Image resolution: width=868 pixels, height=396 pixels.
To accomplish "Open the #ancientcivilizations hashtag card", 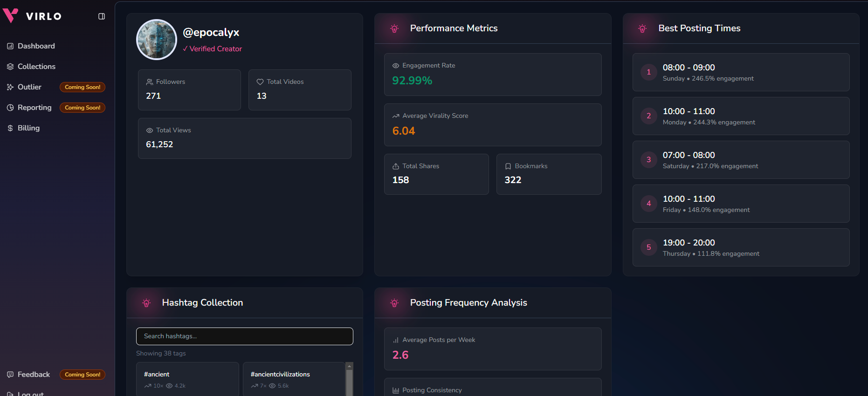I will tap(294, 379).
